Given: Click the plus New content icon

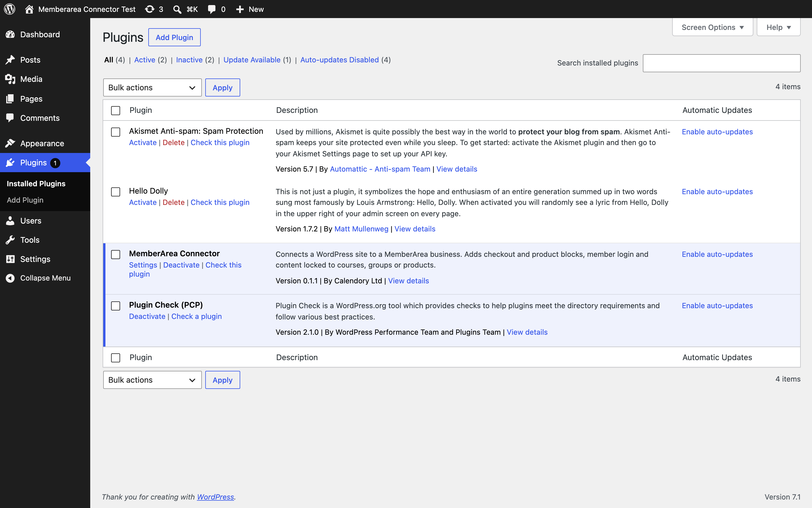Looking at the screenshot, I should (x=240, y=9).
